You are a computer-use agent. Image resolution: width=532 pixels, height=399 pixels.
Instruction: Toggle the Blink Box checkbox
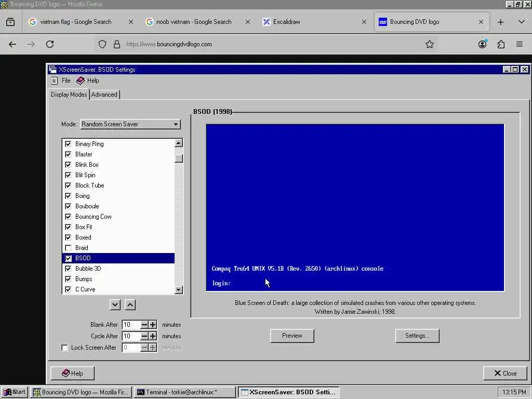coord(68,165)
